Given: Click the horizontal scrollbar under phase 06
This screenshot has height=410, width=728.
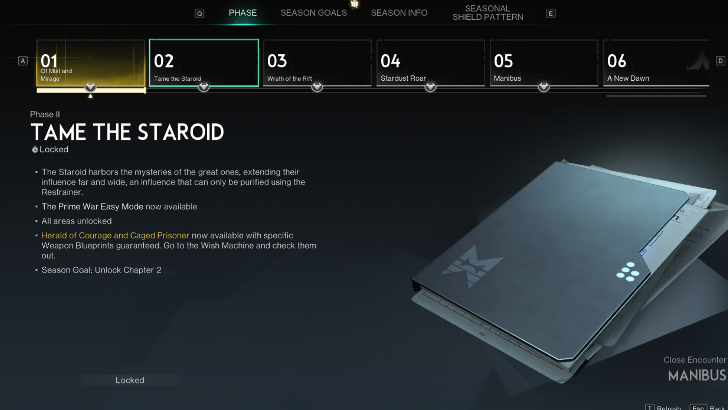Looking at the screenshot, I should [x=656, y=96].
